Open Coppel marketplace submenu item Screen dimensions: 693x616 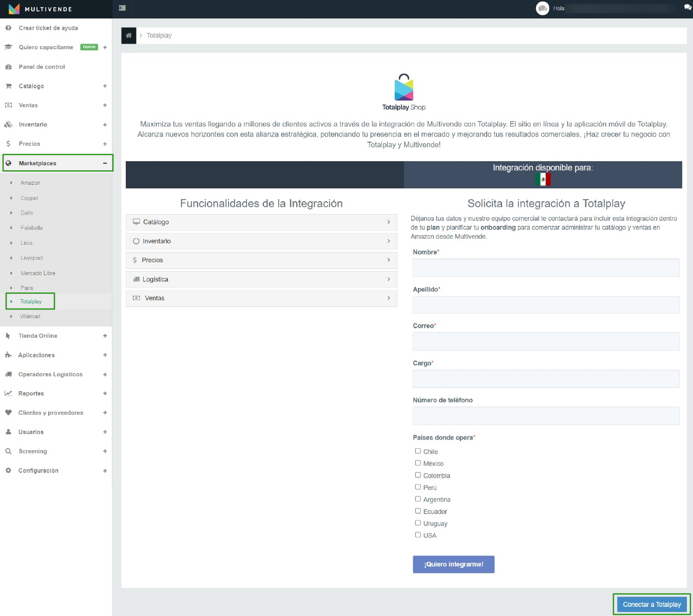pyautogui.click(x=29, y=198)
